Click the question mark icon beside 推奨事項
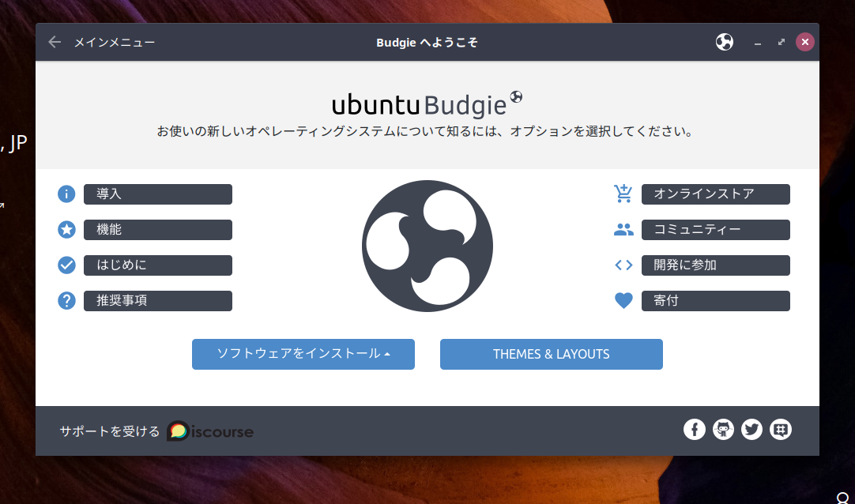 click(x=66, y=301)
